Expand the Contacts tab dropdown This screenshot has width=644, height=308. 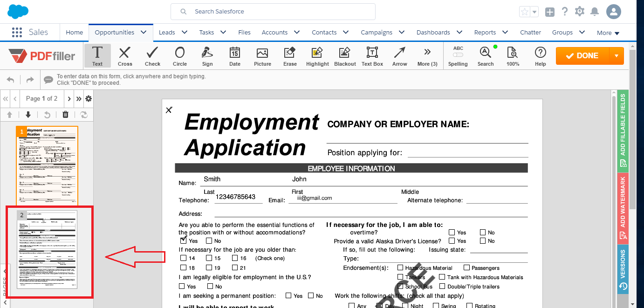tap(346, 32)
